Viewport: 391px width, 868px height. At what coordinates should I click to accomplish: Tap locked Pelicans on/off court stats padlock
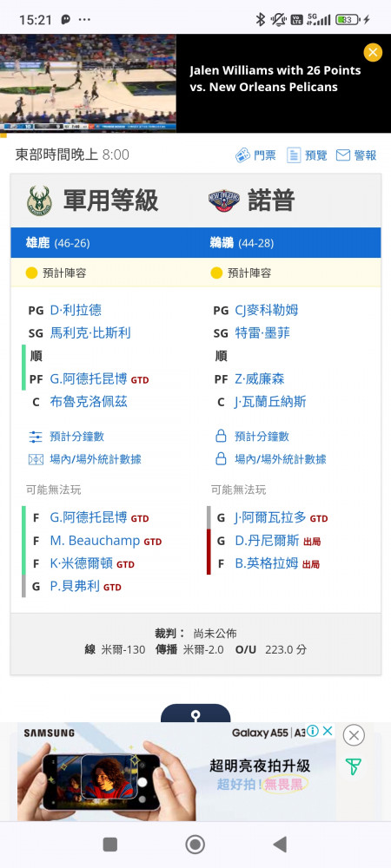(x=221, y=459)
